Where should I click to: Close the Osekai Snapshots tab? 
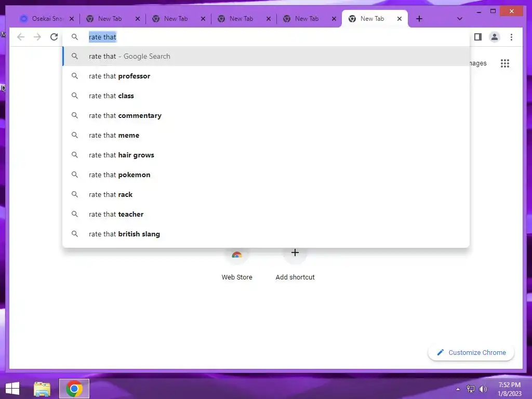click(72, 19)
